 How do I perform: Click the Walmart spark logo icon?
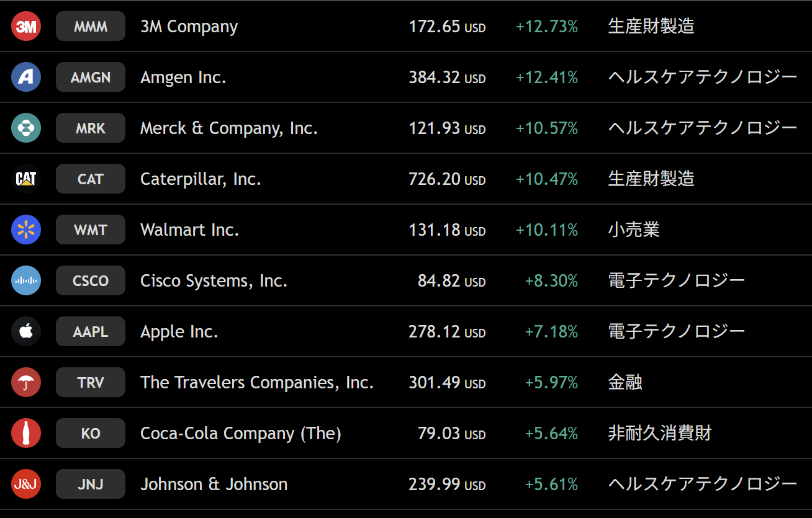tap(26, 230)
